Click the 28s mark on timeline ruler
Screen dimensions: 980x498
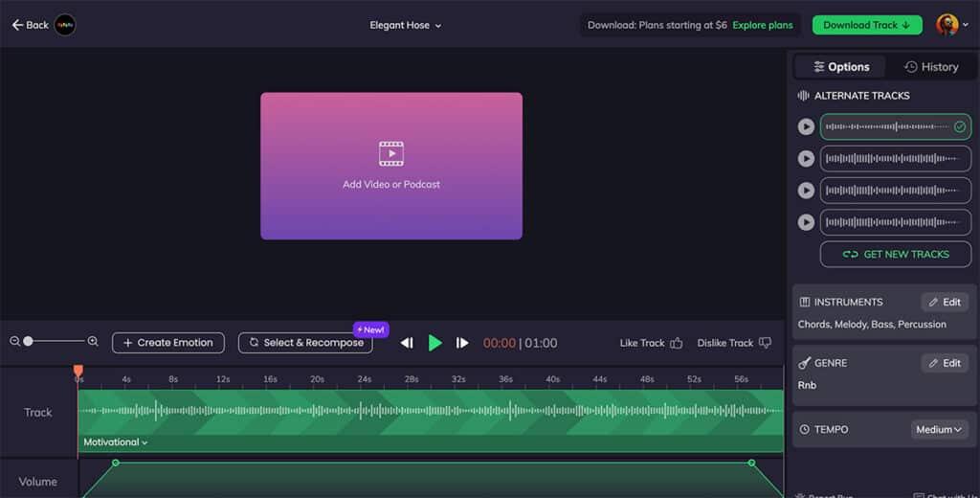[412, 379]
